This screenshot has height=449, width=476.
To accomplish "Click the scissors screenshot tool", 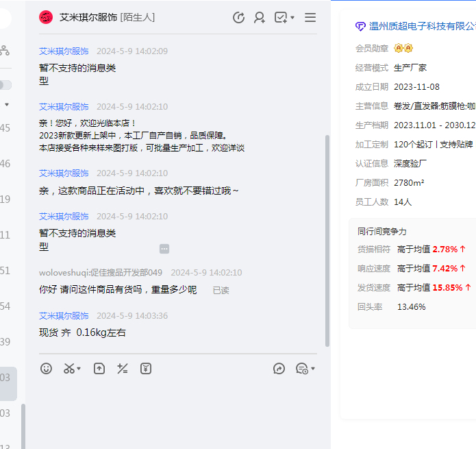I will coord(68,369).
